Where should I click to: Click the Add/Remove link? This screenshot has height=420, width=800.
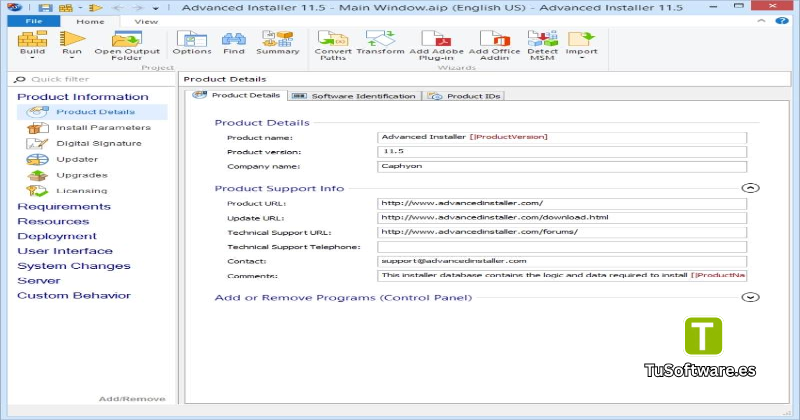132,399
